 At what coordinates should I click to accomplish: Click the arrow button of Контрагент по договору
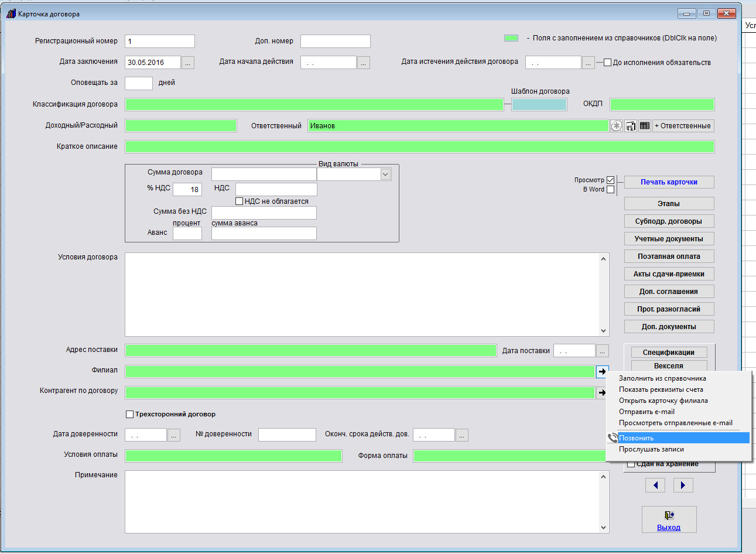(601, 393)
